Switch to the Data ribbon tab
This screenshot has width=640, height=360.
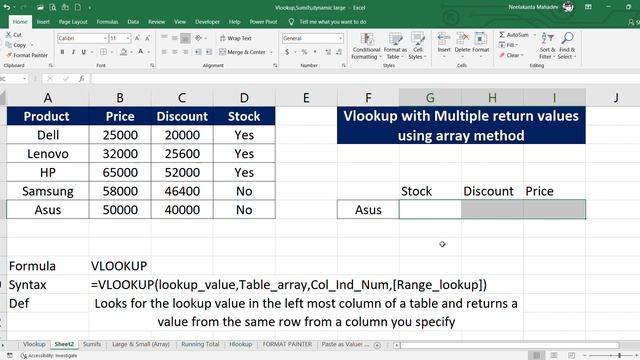[133, 22]
